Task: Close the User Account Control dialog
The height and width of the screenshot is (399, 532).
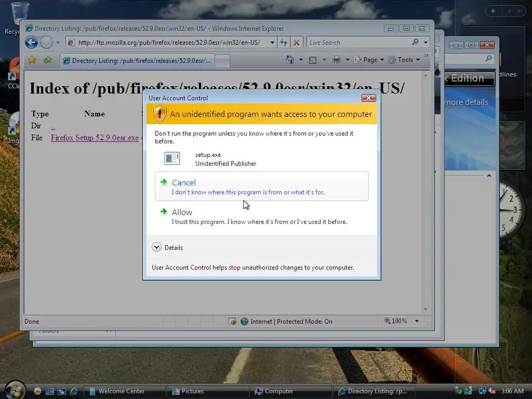Action: (368, 98)
